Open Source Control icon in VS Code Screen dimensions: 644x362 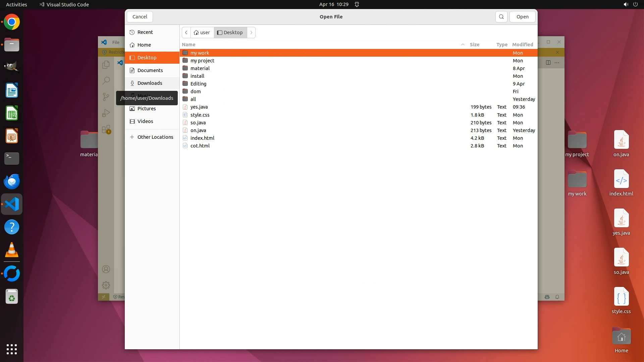point(106,97)
